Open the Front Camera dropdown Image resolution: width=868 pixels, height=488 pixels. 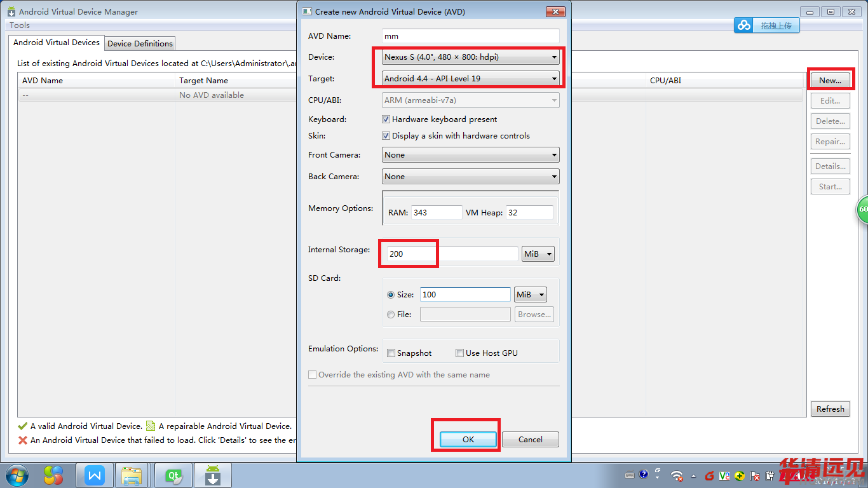[471, 155]
